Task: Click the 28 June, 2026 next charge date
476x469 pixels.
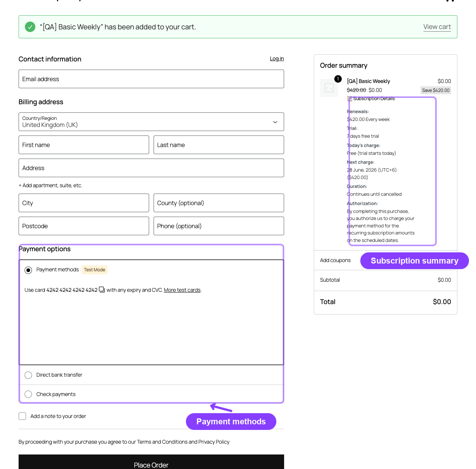Action: point(372,170)
